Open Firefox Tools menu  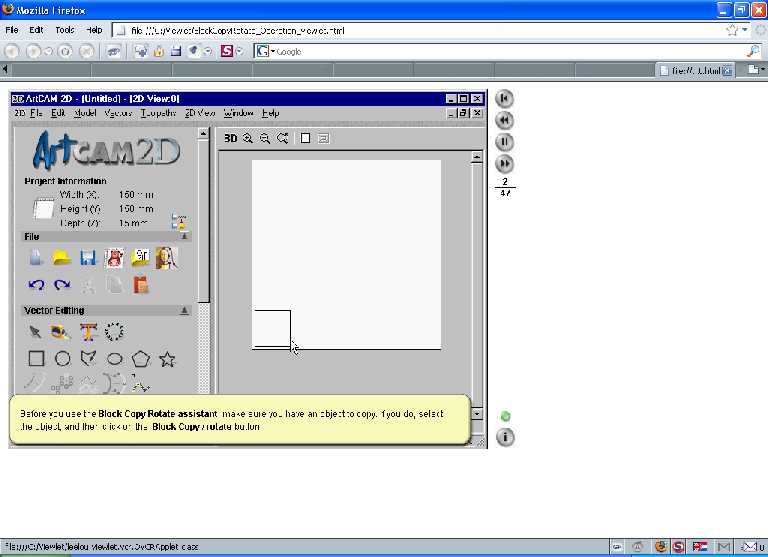pyautogui.click(x=65, y=30)
